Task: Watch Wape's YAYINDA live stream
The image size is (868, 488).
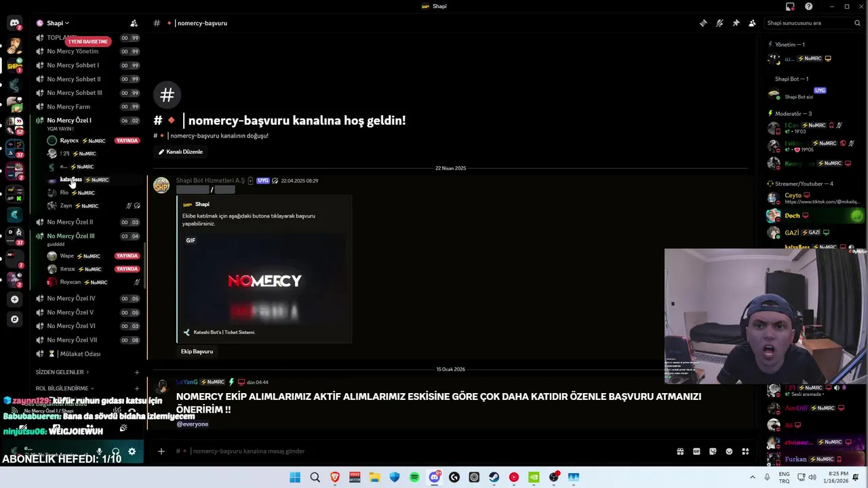Action: [127, 256]
